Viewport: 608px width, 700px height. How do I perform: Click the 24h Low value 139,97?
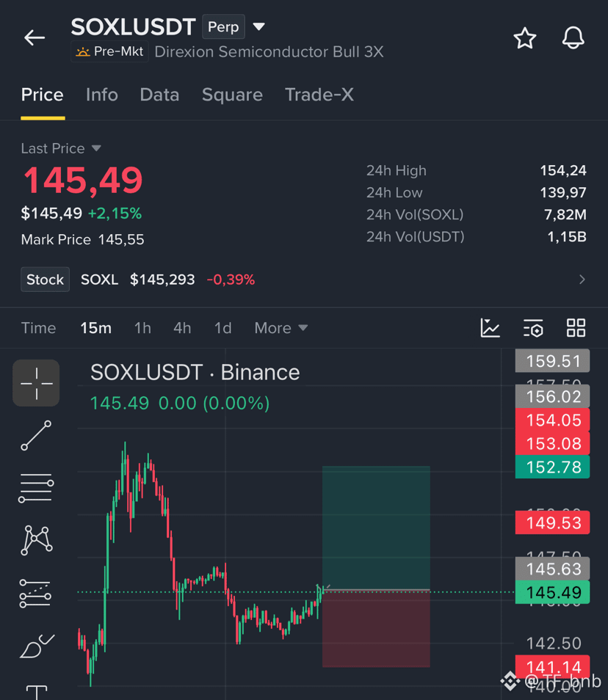tap(563, 192)
